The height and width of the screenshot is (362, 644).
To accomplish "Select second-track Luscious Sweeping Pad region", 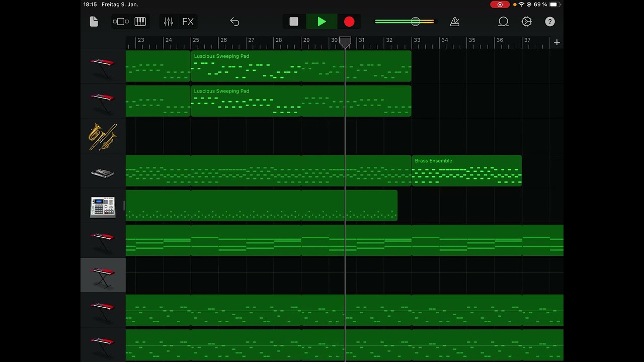I will [246, 101].
